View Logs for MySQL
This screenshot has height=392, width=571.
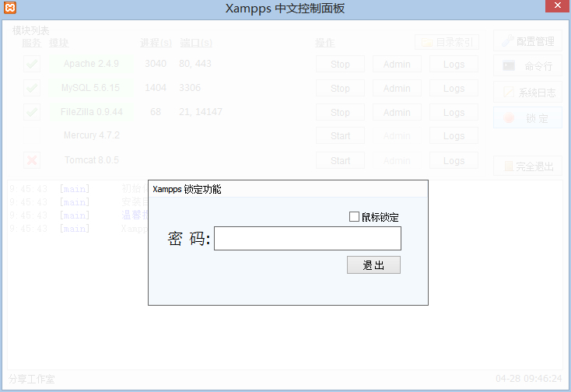pyautogui.click(x=454, y=88)
